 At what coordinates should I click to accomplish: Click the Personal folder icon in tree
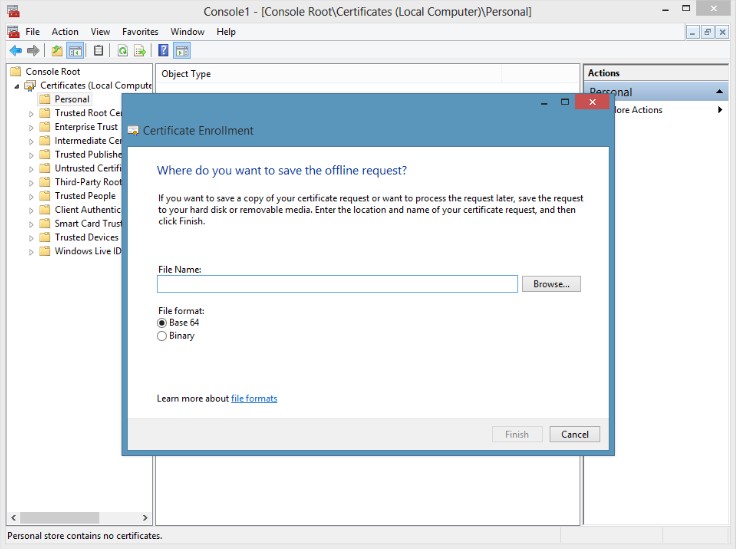[x=45, y=99]
